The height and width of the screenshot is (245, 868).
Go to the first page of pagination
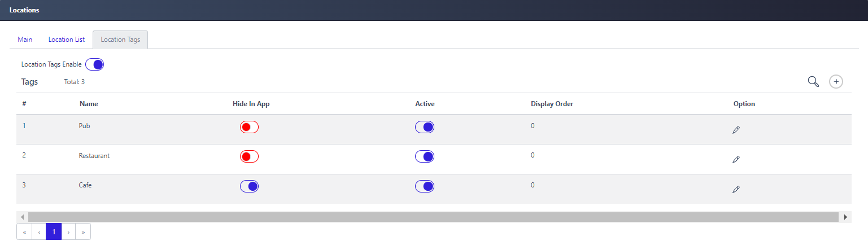(x=24, y=231)
